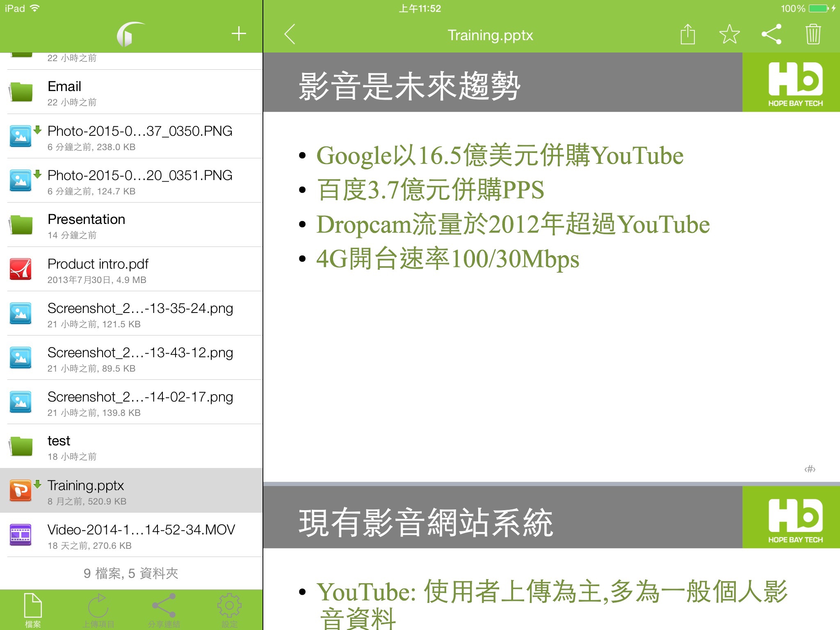This screenshot has height=630, width=840.
Task: Tap bullet about Dropcam traffic 2012
Action: tap(513, 224)
